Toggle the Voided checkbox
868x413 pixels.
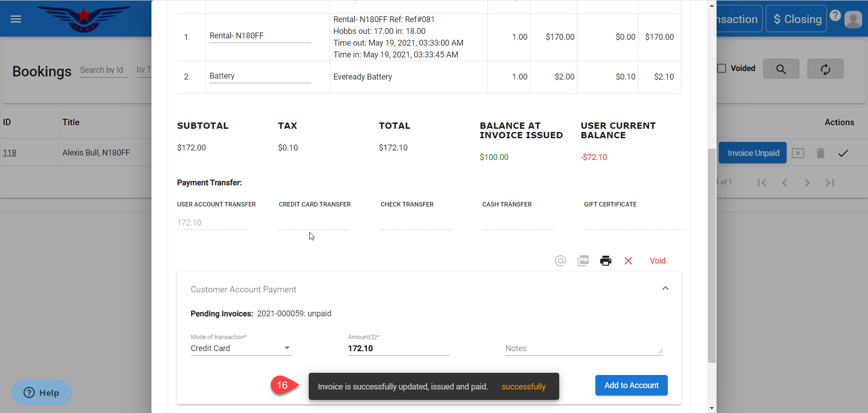click(722, 68)
